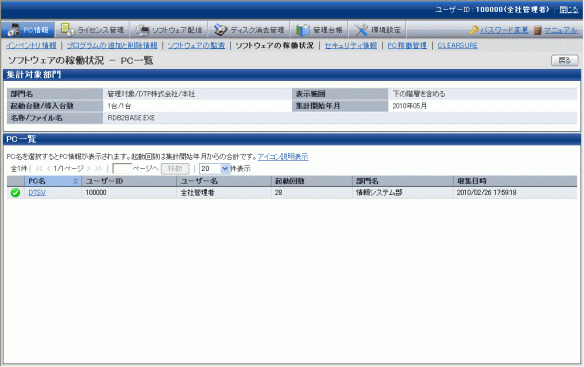The width and height of the screenshot is (584, 367).
Task: Click the previous page < control
Action: point(48,169)
